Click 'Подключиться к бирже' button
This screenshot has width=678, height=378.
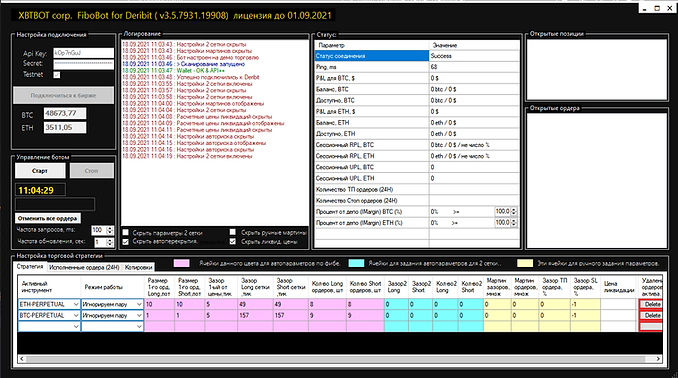(63, 96)
